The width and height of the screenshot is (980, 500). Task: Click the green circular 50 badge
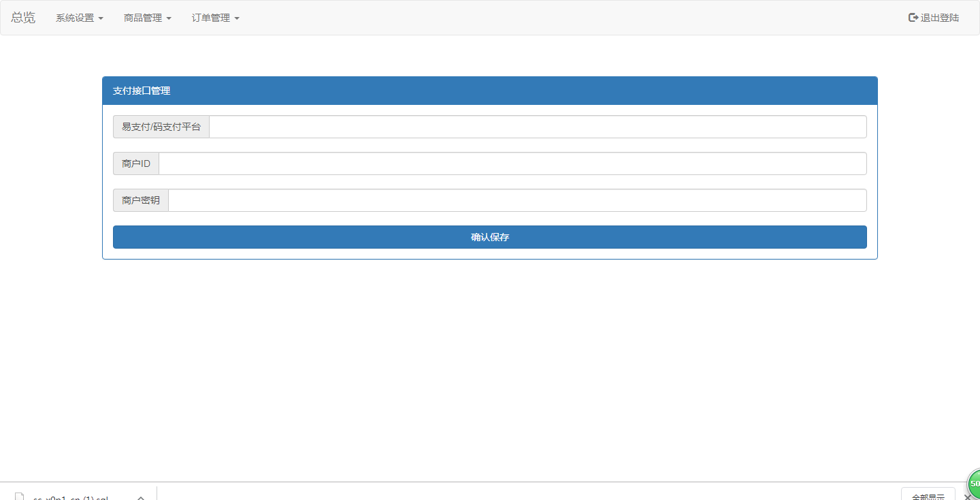click(975, 484)
